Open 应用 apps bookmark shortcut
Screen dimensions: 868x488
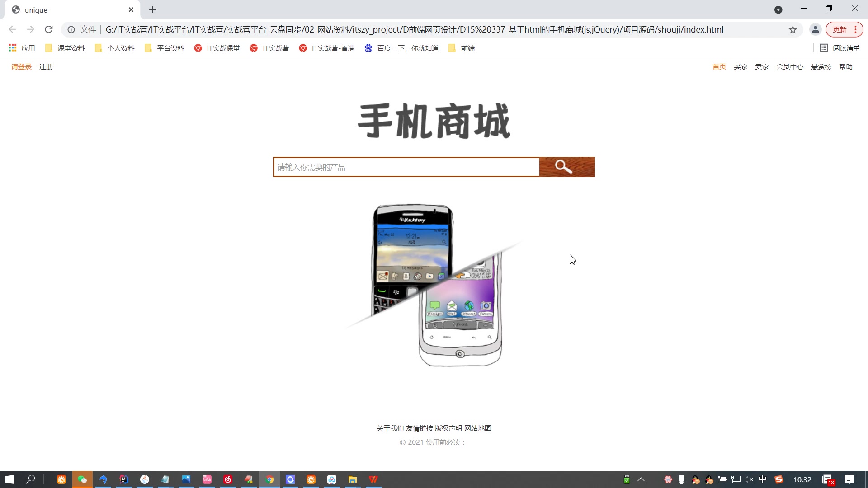(x=22, y=48)
